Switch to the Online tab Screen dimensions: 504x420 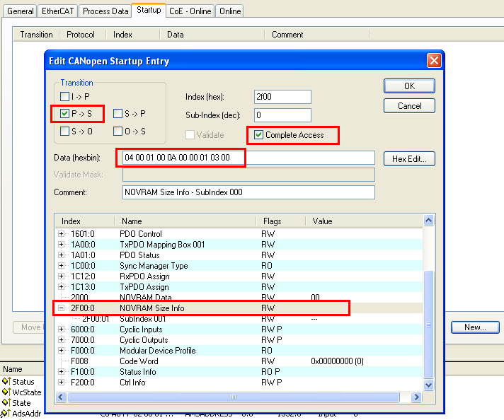(x=230, y=11)
